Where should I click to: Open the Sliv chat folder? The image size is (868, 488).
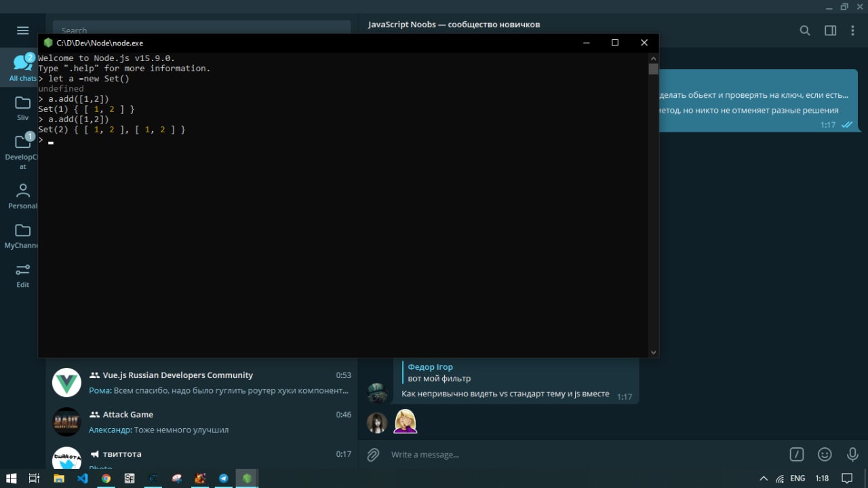(22, 107)
